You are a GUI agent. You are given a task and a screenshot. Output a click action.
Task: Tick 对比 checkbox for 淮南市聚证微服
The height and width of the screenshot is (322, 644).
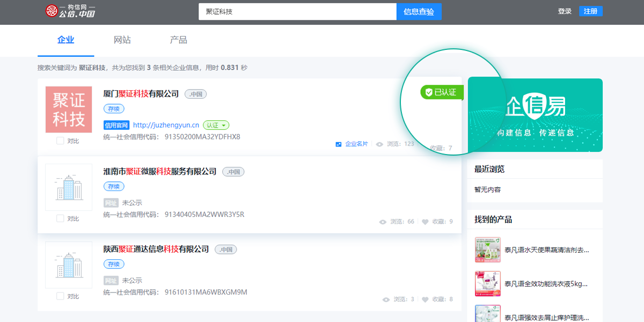[x=60, y=218]
